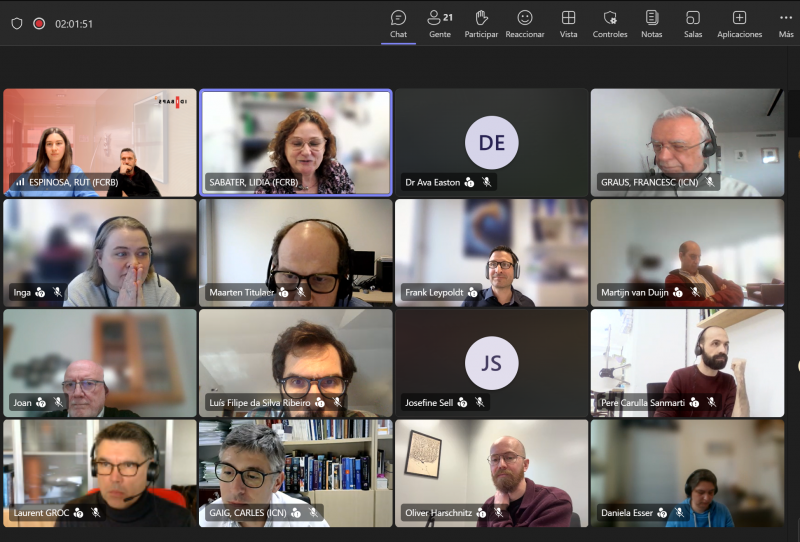Click Frank Leypoldt participant badge icon
800x542 pixels.
tap(472, 292)
